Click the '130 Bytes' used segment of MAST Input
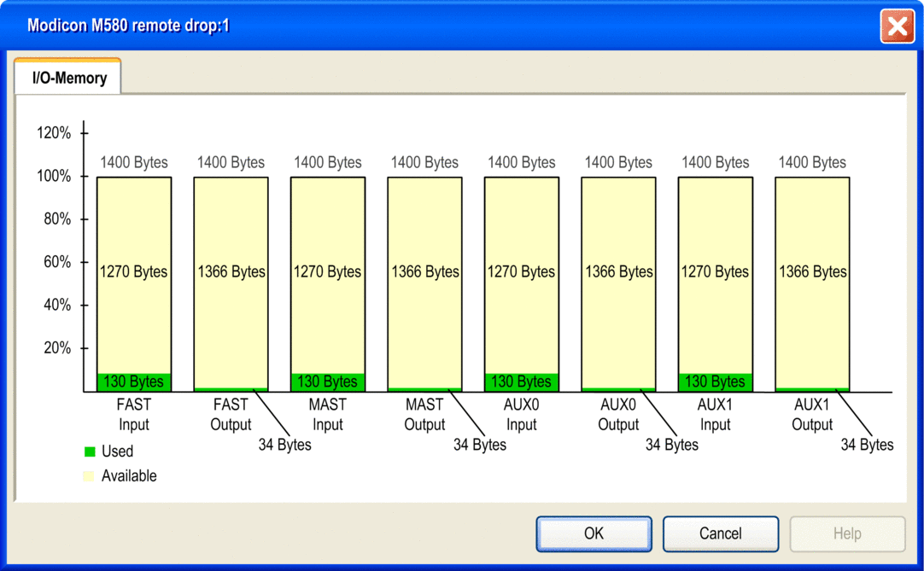The height and width of the screenshot is (571, 924). tap(328, 382)
